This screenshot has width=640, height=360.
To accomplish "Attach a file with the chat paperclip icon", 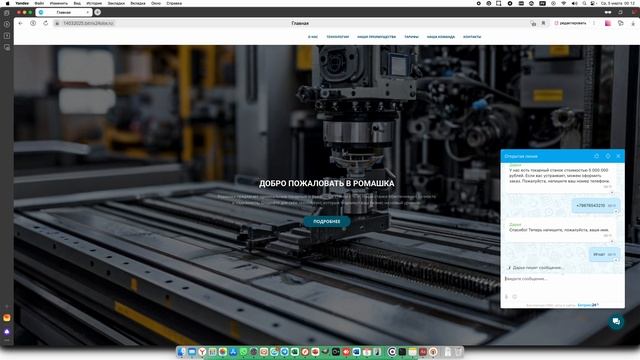I will tap(507, 297).
